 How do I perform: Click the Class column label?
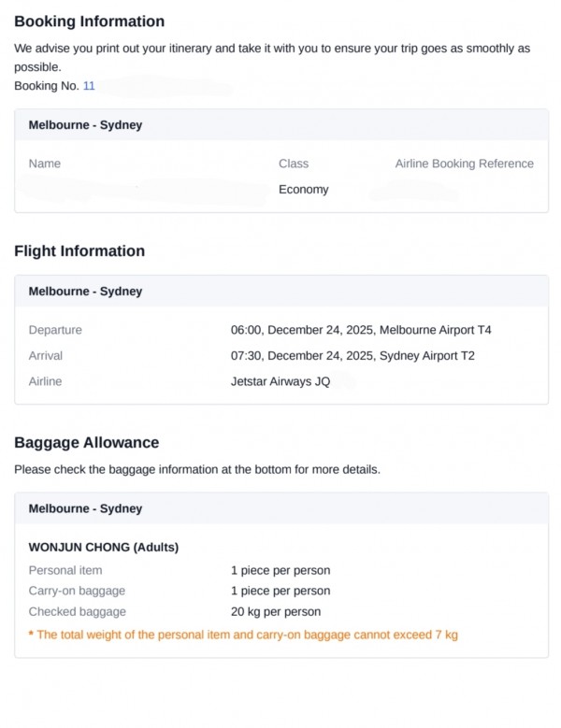[294, 164]
